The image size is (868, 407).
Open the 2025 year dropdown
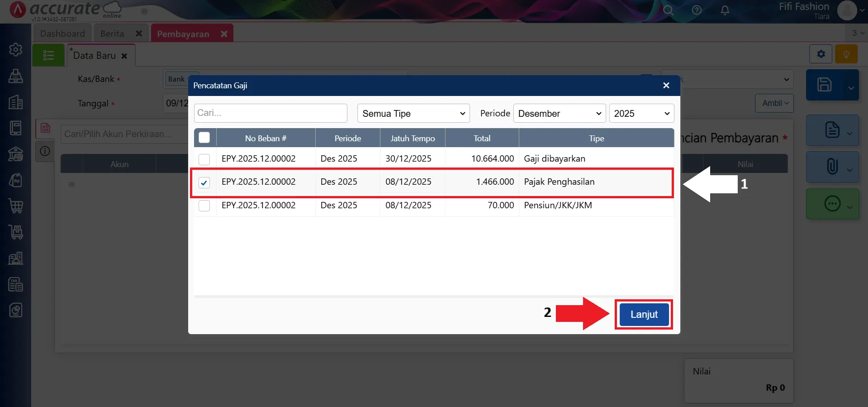point(641,114)
